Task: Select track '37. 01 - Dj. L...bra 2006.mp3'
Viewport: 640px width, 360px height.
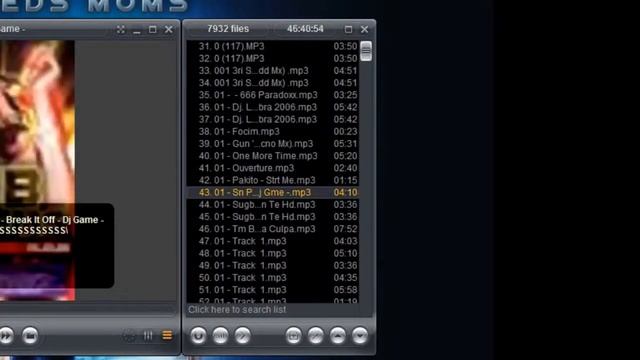Action: click(x=273, y=119)
